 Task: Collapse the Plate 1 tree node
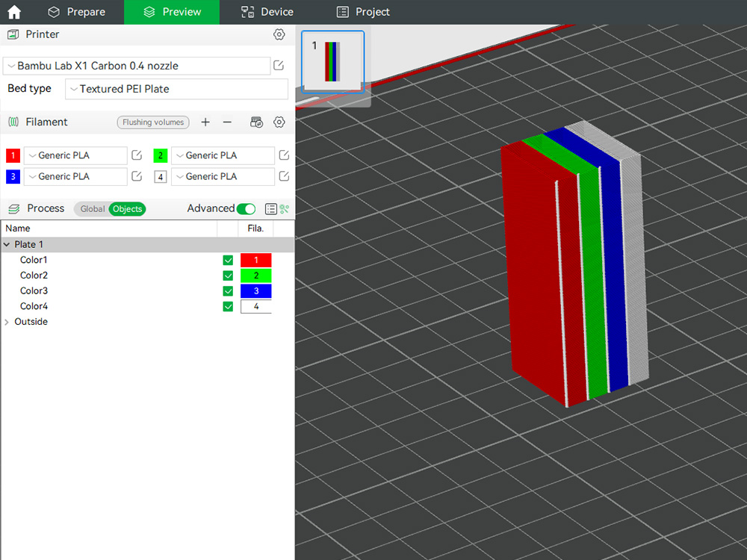[7, 244]
